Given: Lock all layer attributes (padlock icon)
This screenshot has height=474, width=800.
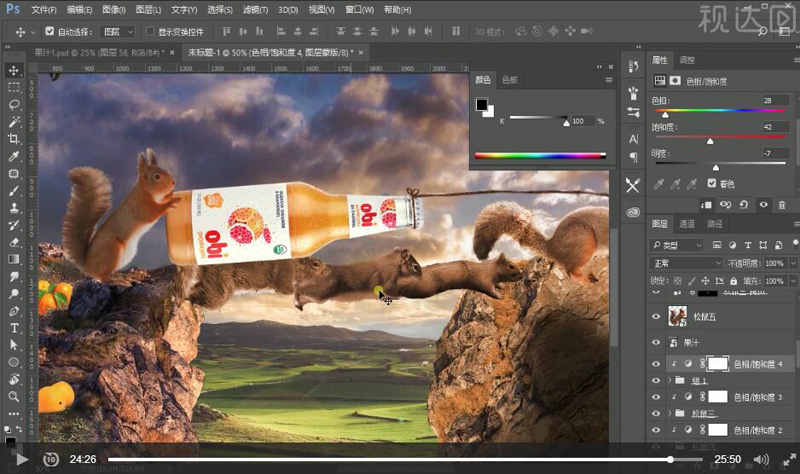Looking at the screenshot, I should tap(734, 281).
